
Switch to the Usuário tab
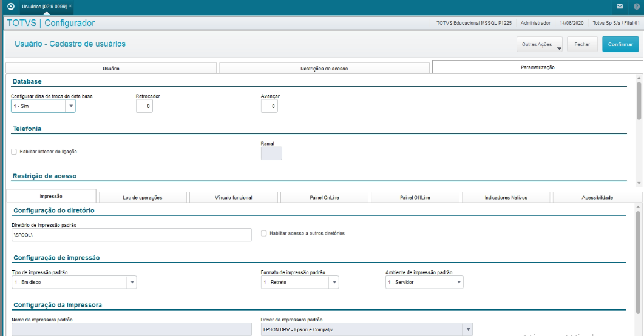(111, 69)
